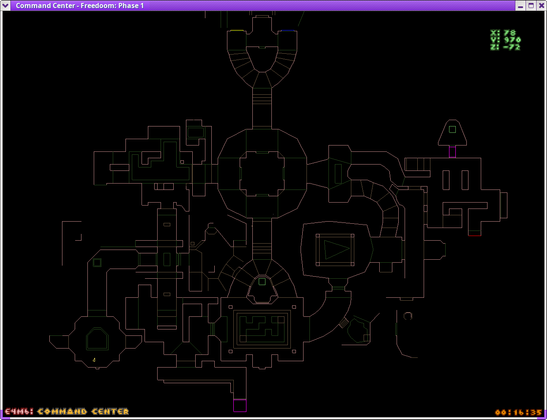
Task: Click the 'Y: 976' coordinate readout
Action: (x=505, y=40)
